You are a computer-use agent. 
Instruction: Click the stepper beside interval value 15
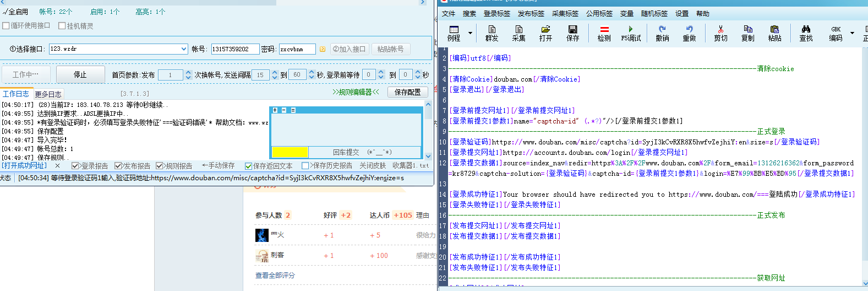pos(274,74)
